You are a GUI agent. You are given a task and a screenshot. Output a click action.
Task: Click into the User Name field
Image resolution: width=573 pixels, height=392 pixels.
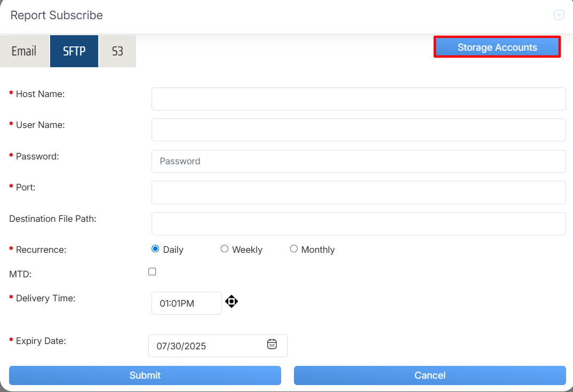[x=358, y=130]
